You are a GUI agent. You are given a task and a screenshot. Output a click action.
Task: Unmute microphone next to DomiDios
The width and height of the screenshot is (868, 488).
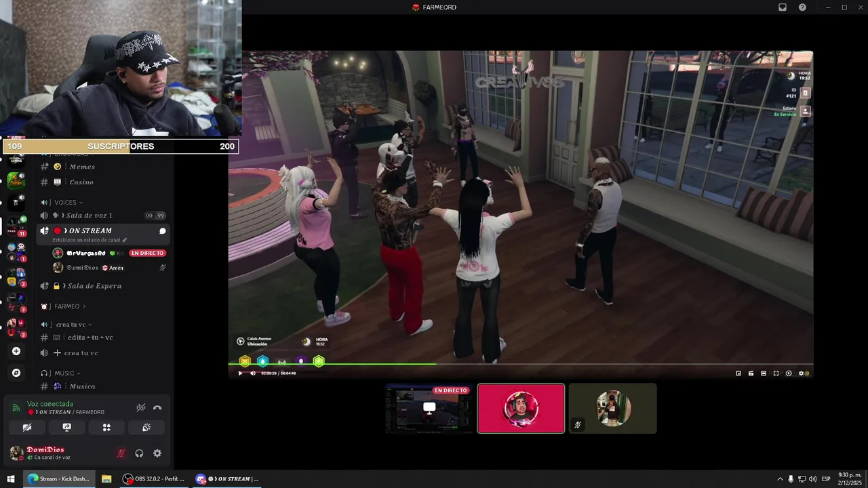(x=121, y=453)
